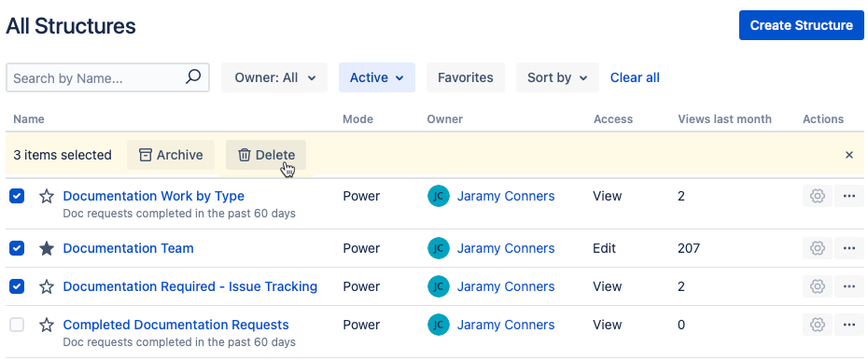Click the Create Structure button
This screenshot has height=361, width=868.
(x=802, y=25)
